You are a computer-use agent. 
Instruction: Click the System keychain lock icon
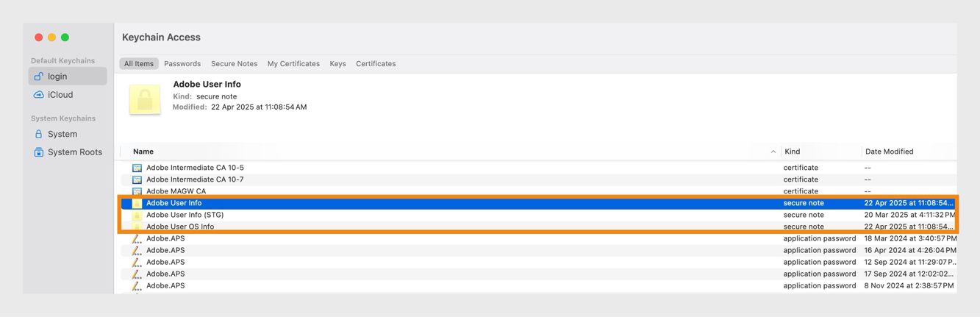39,135
